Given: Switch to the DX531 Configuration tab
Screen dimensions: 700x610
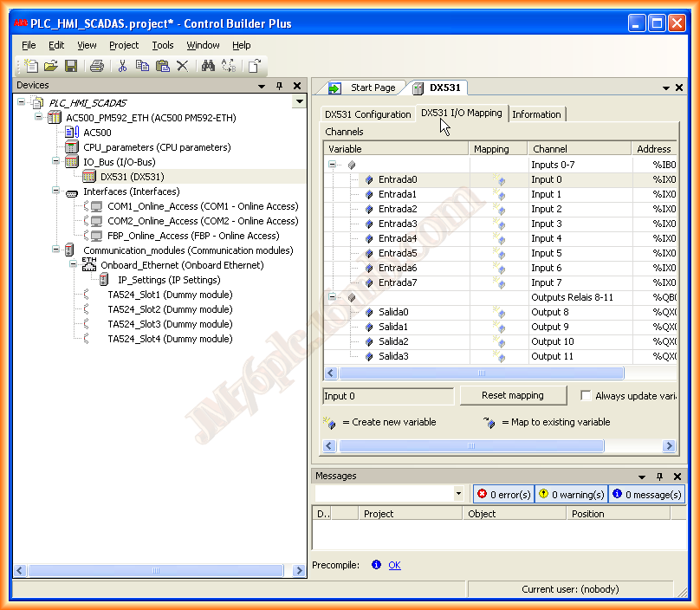Looking at the screenshot, I should click(367, 114).
